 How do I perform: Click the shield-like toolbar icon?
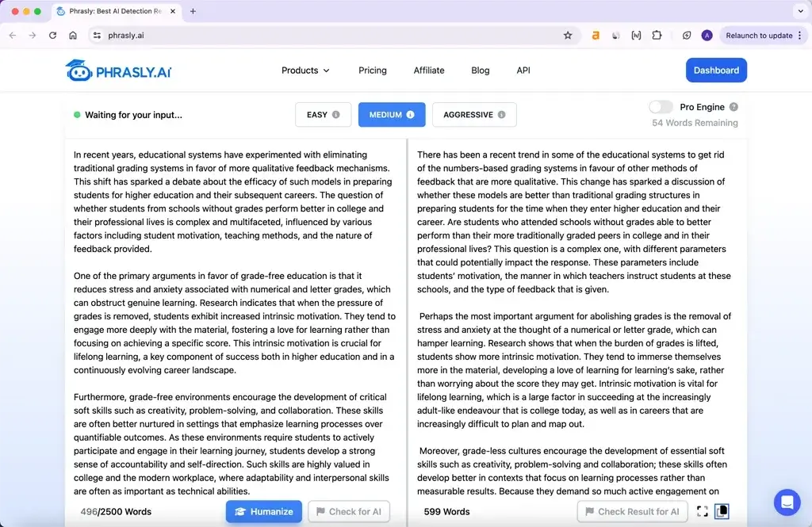click(687, 35)
